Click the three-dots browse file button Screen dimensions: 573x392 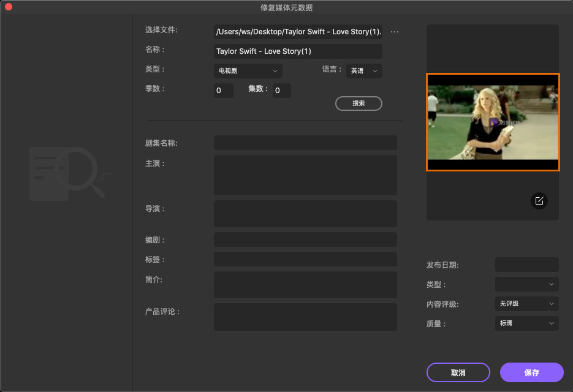pyautogui.click(x=395, y=32)
